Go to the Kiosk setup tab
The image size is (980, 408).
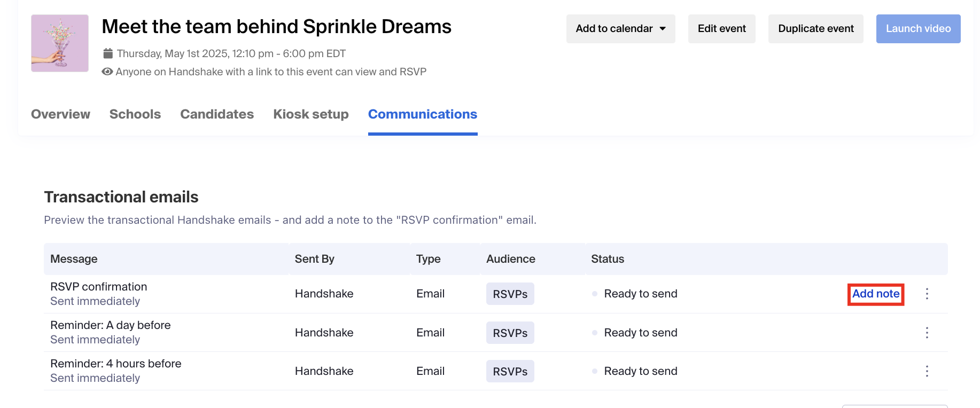pyautogui.click(x=311, y=114)
